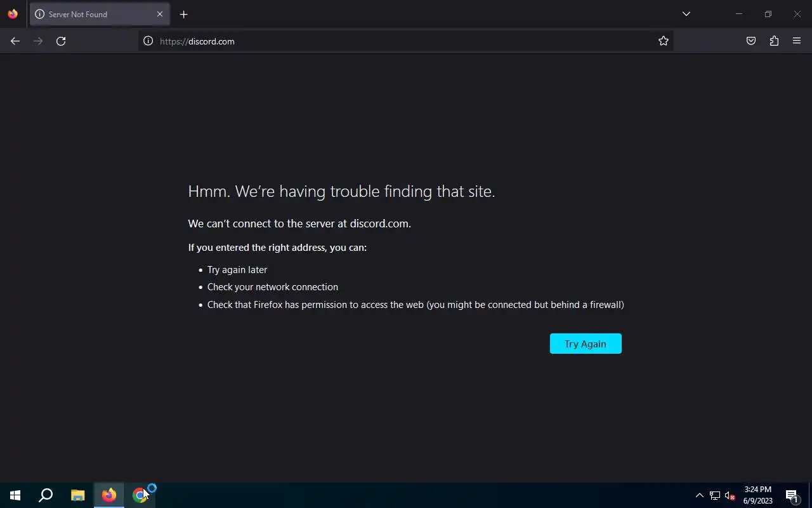
Task: Close the Server Not Found tab
Action: (x=160, y=14)
